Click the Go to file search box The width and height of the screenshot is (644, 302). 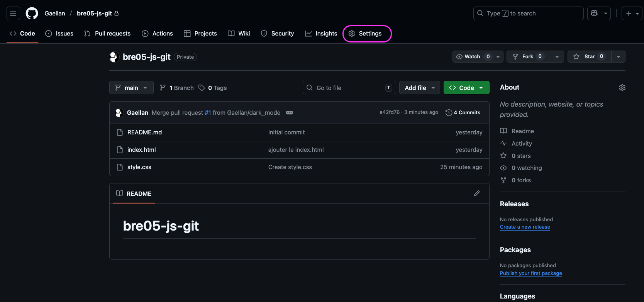click(349, 88)
